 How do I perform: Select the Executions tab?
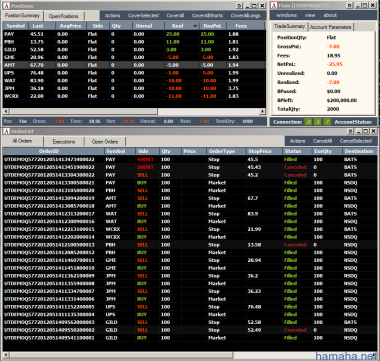pyautogui.click(x=64, y=142)
